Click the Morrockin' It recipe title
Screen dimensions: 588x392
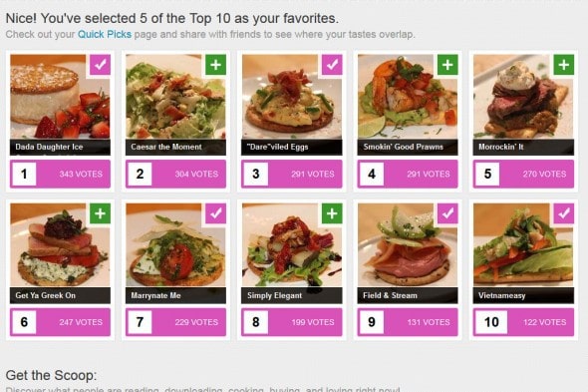coord(523,147)
